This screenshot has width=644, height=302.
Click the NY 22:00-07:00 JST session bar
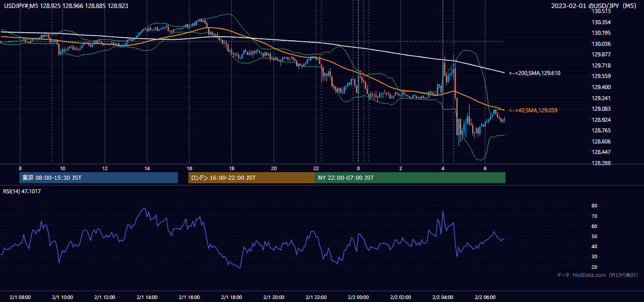coord(410,178)
